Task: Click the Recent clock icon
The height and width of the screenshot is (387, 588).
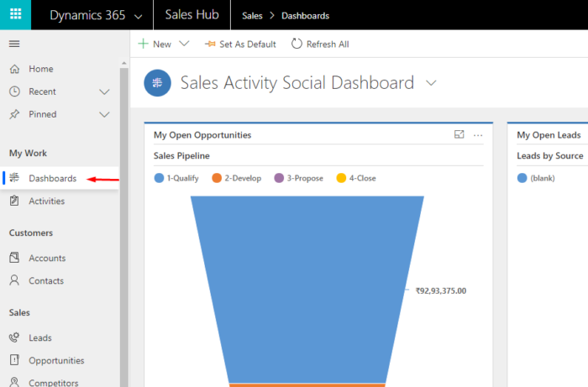Action: point(14,92)
